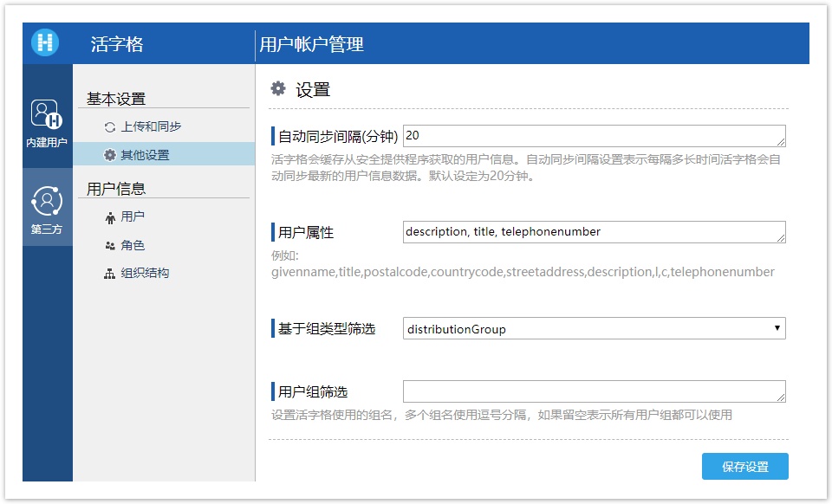Viewport: 832px width, 504px height.
Task: Click the 用户属性 label
Action: tap(306, 233)
